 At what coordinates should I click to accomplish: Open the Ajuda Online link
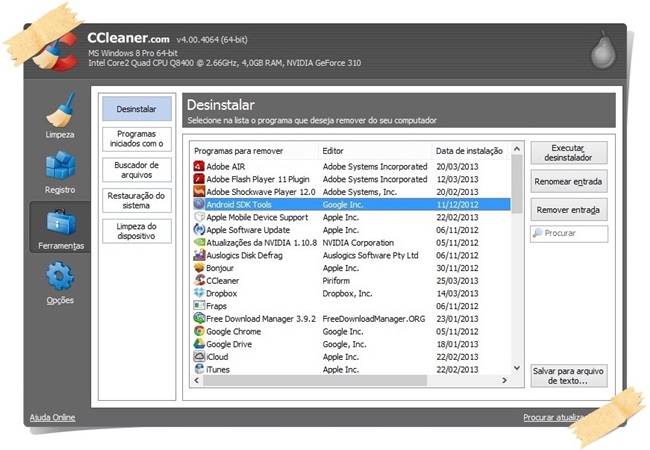[x=52, y=417]
